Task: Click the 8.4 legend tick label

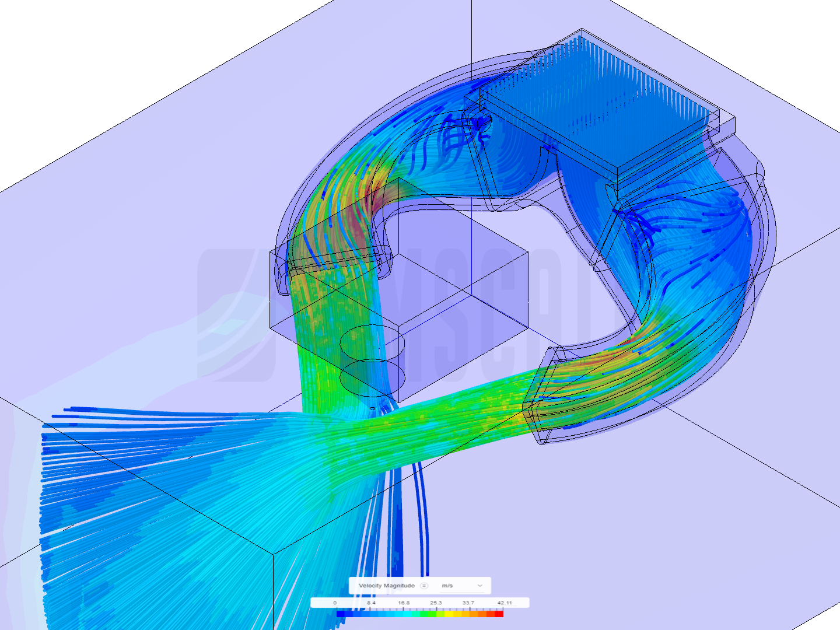Action: [x=371, y=603]
